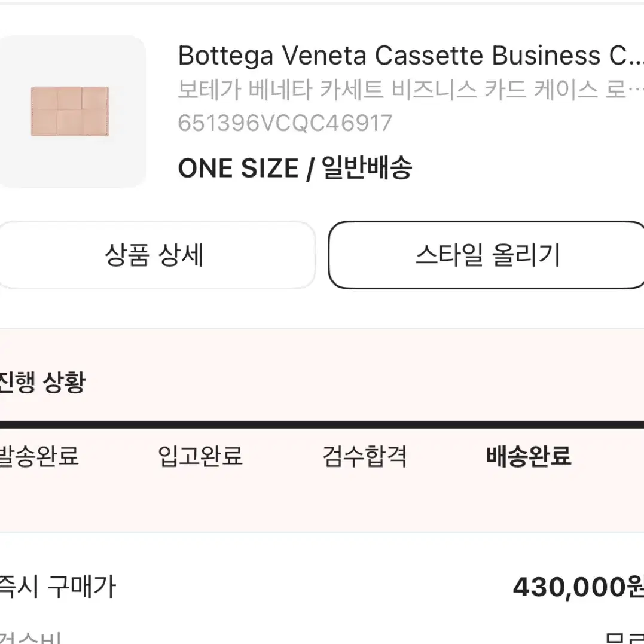Select the 검수합격 inspection step
Viewport: 644px width, 644px height.
(365, 456)
